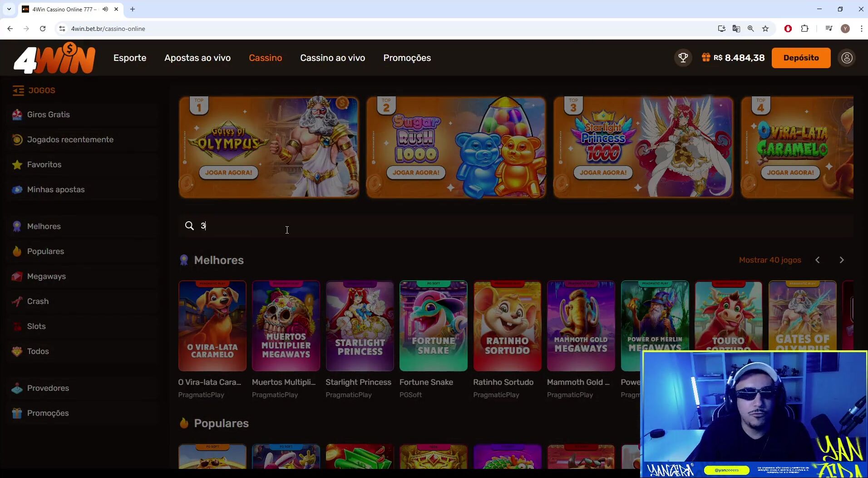Open Chrome profile avatar Y

[x=845, y=29]
